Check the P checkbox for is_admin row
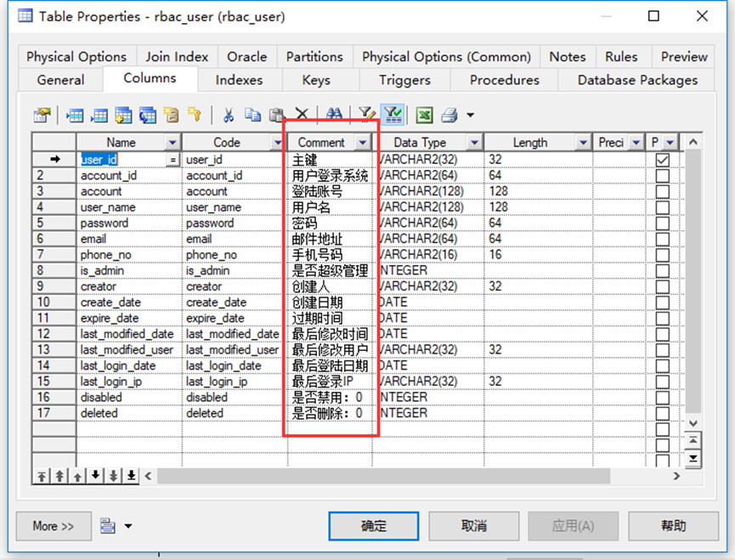735x560 pixels. coord(662,271)
